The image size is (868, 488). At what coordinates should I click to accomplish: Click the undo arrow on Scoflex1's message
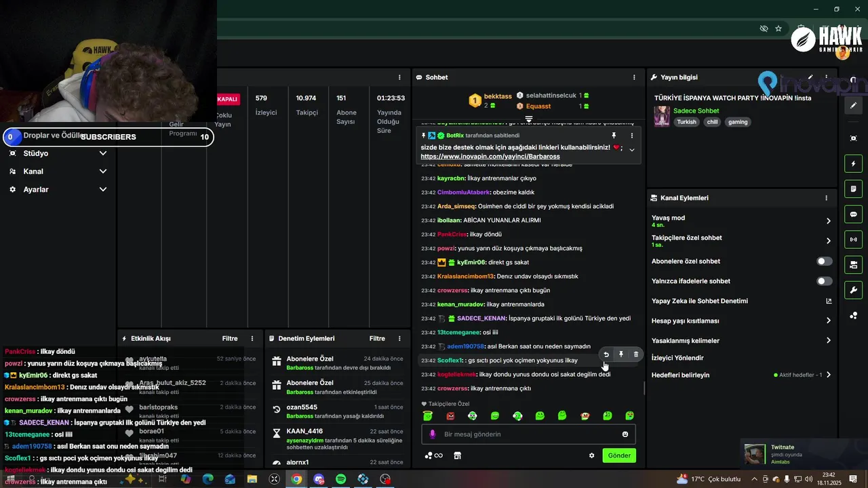pyautogui.click(x=606, y=354)
